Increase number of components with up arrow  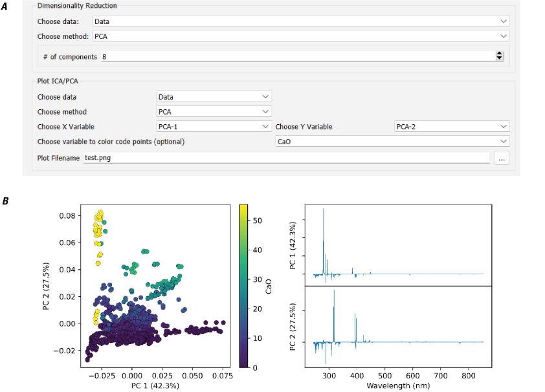pyautogui.click(x=499, y=54)
